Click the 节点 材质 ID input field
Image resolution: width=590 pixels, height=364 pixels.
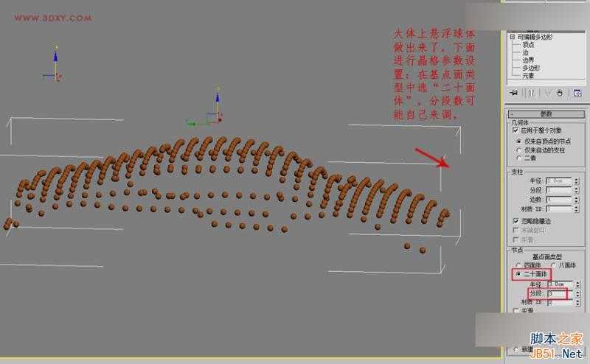coord(560,301)
